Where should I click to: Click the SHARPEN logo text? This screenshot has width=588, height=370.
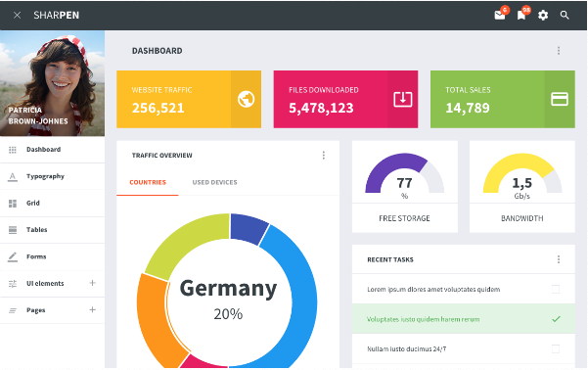click(56, 15)
